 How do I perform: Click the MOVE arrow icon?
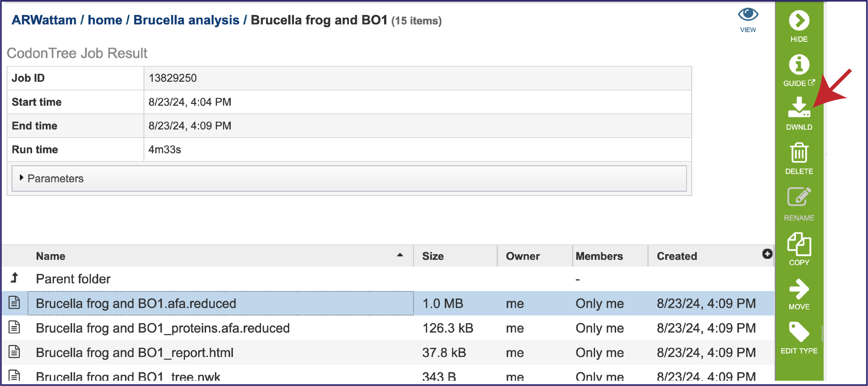pos(799,289)
